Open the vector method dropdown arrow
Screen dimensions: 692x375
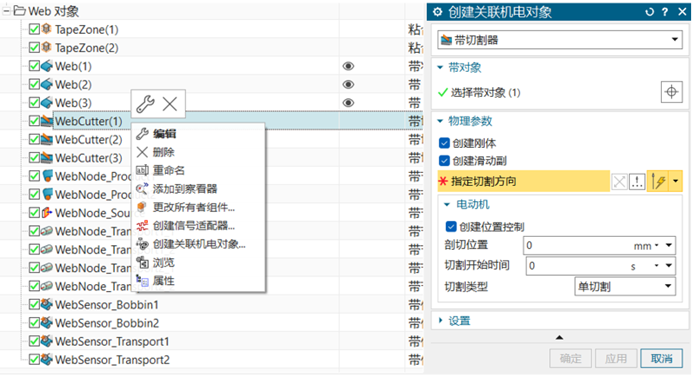pyautogui.click(x=676, y=181)
